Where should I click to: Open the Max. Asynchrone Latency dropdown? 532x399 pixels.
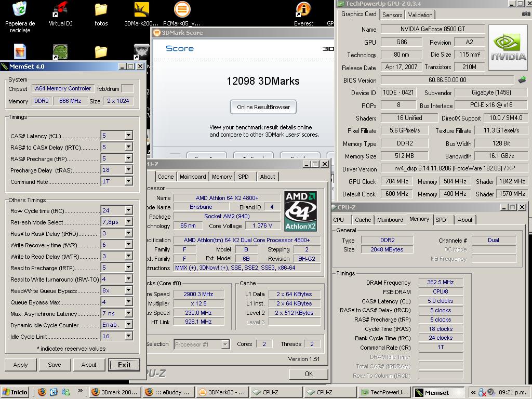(129, 313)
